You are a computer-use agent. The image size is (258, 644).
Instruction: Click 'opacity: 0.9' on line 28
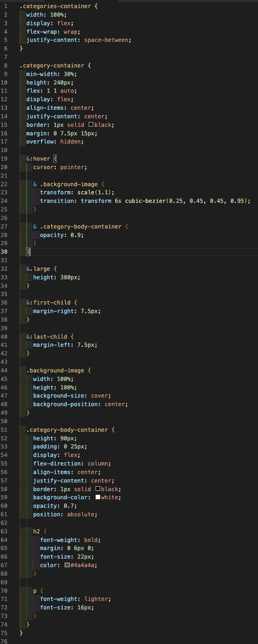(x=62, y=235)
